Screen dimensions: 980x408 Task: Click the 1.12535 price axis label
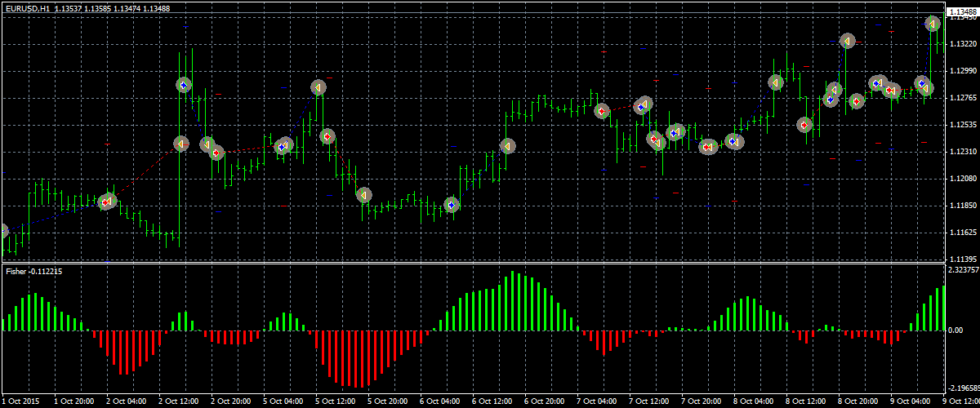coord(962,124)
